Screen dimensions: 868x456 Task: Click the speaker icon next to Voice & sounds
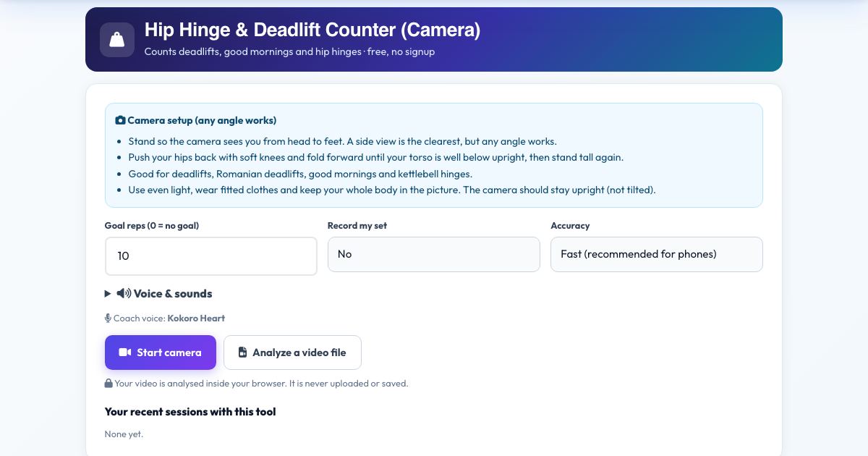point(124,293)
